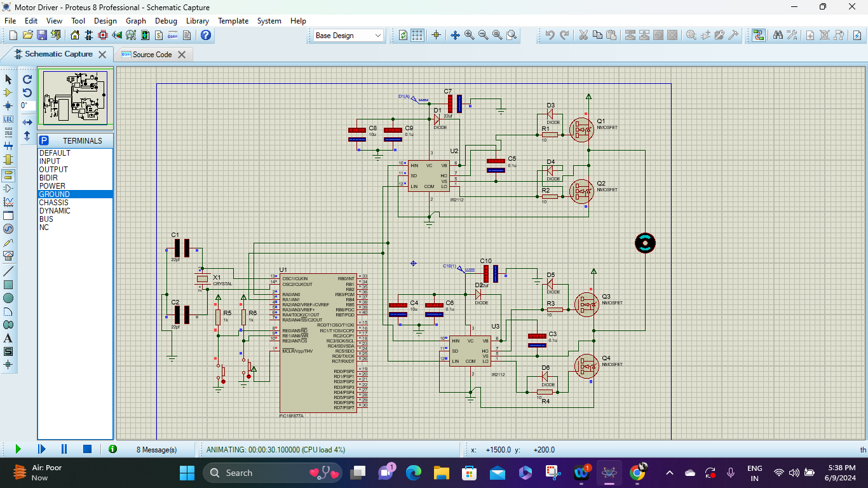Toggle Wire Autorouter icon
Screen dimensions: 868x488
758,35
